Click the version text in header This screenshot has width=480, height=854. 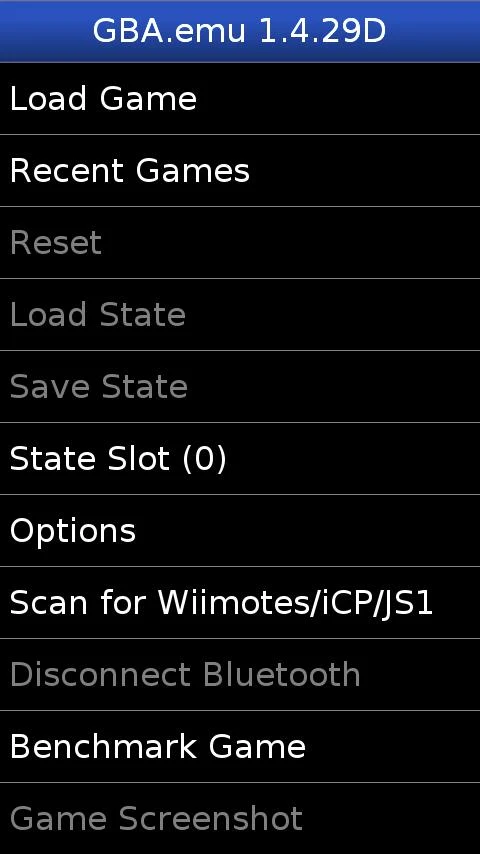click(x=322, y=32)
